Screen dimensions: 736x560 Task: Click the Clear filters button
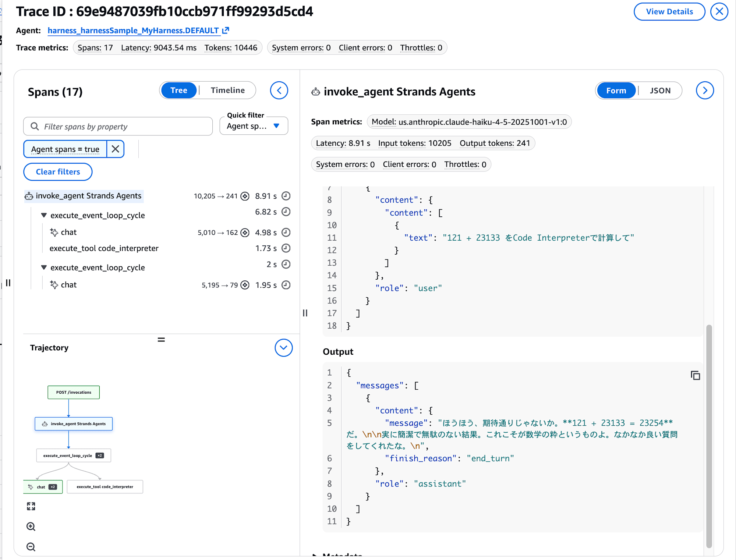click(x=58, y=172)
